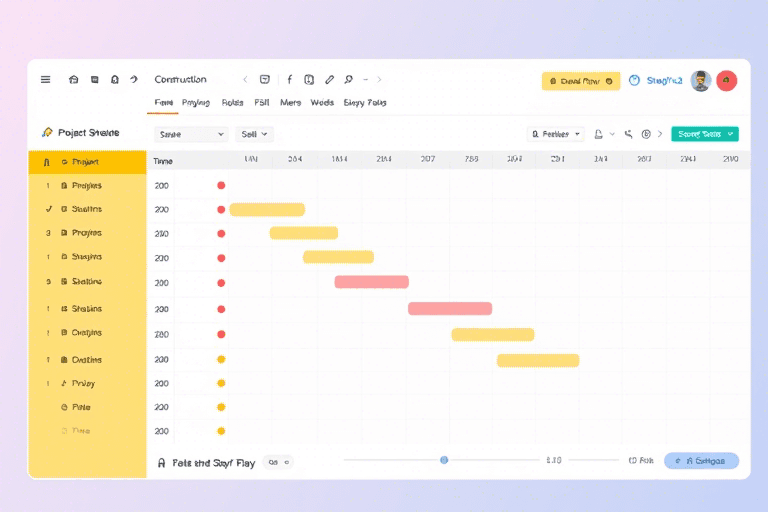This screenshot has height=512, width=768.
Task: Click the blue button at bottom right
Action: pos(701,461)
